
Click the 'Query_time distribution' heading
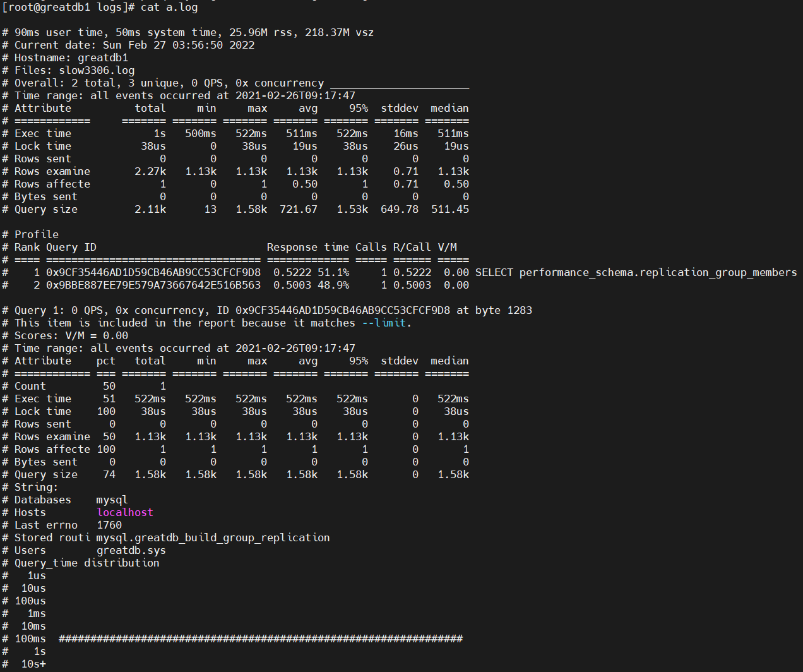click(87, 563)
